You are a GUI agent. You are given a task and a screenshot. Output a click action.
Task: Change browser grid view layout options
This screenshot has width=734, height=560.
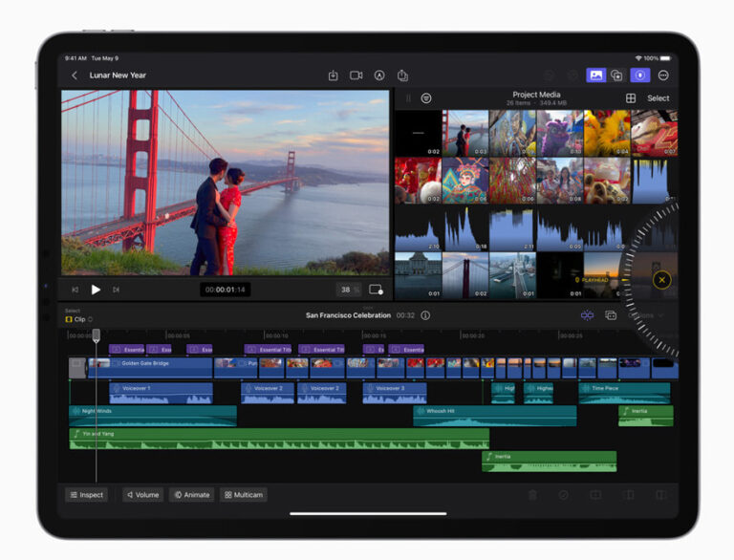pyautogui.click(x=631, y=98)
